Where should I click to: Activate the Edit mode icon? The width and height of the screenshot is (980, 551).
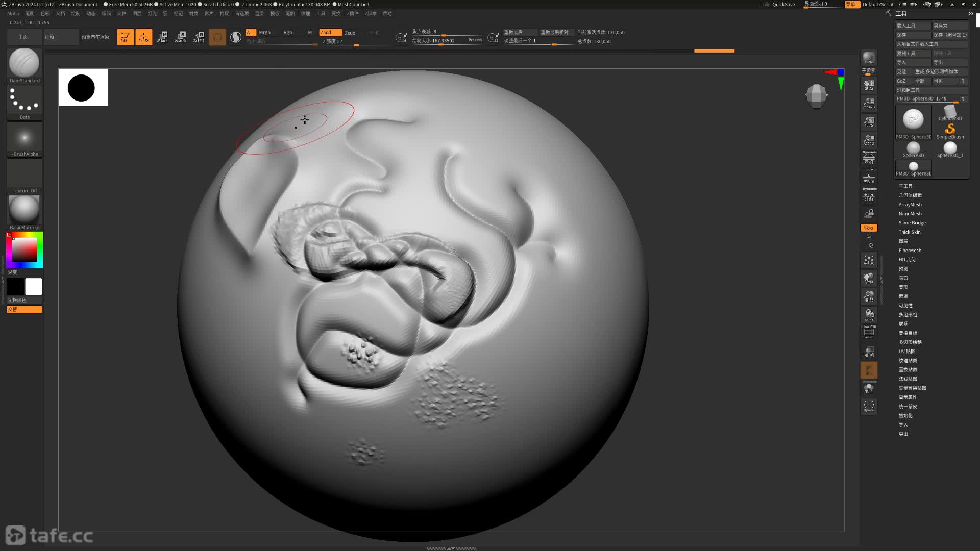(x=125, y=37)
